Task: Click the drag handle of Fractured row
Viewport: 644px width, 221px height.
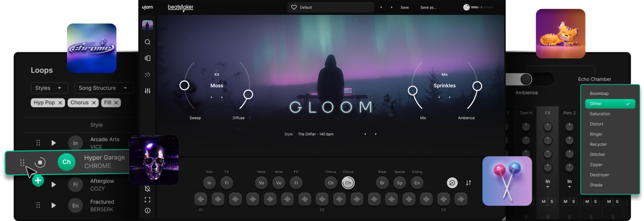Action: 38,205
